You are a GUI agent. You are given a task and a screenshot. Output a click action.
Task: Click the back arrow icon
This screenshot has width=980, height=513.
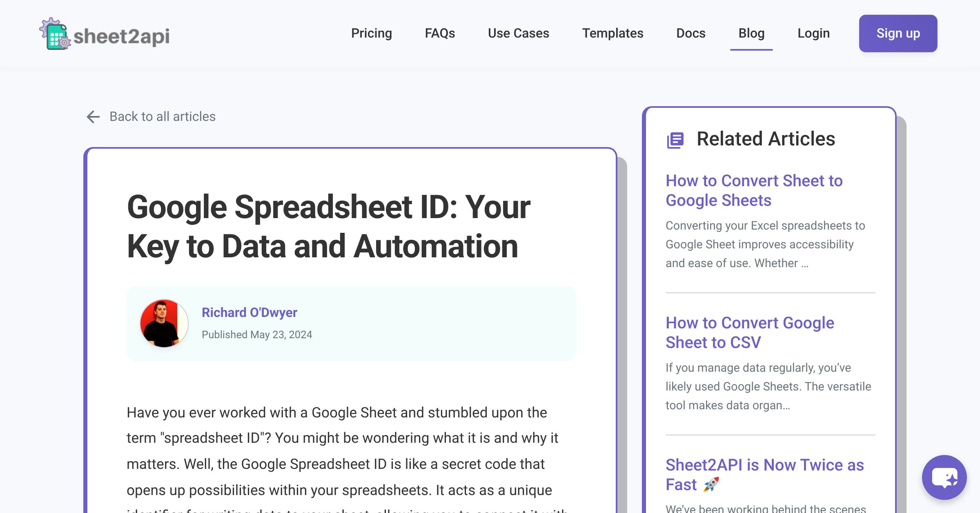click(93, 117)
